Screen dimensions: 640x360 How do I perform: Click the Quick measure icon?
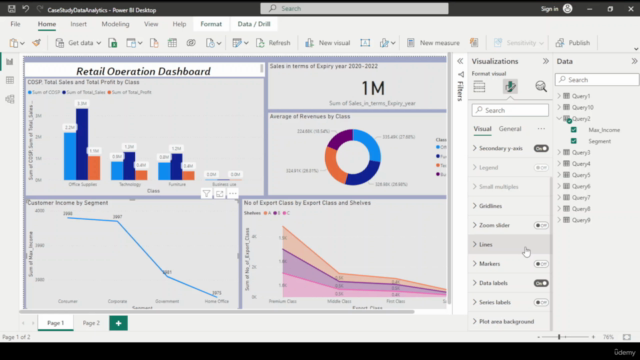[x=474, y=42]
